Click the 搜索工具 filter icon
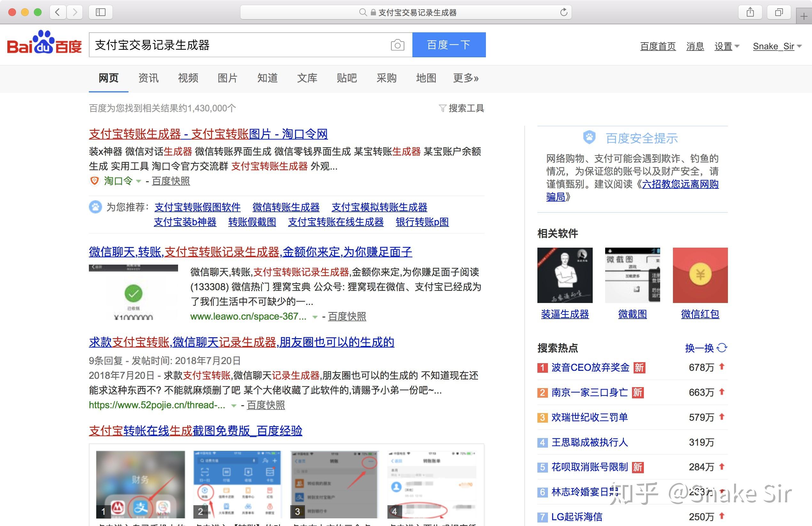Viewport: 812px width, 526px height. pyautogui.click(x=442, y=108)
